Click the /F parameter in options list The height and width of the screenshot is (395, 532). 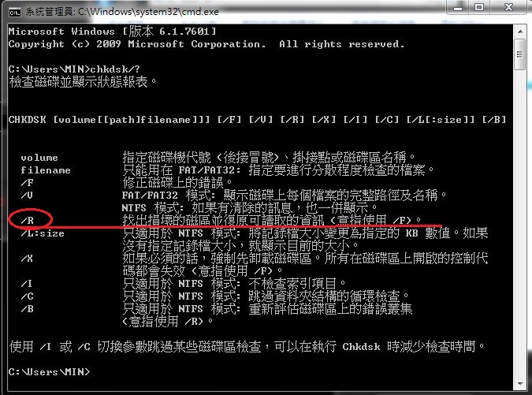[28, 183]
